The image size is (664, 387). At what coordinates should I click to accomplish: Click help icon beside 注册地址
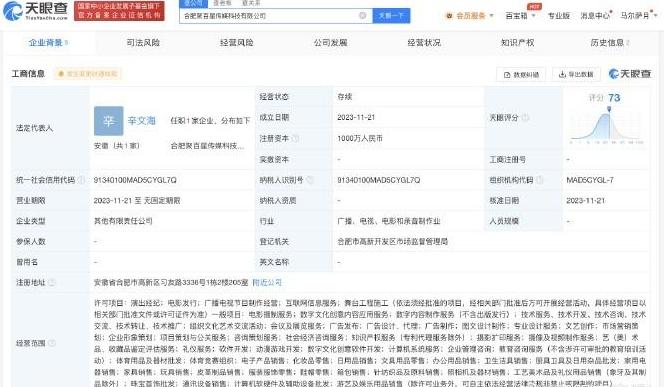(x=52, y=282)
